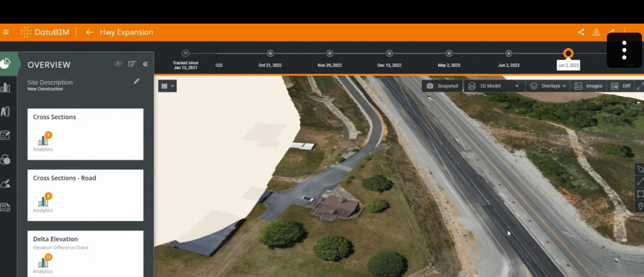Screen dimensions: 644x277
Task: Select the location pin tool on map
Action: click(x=640, y=206)
